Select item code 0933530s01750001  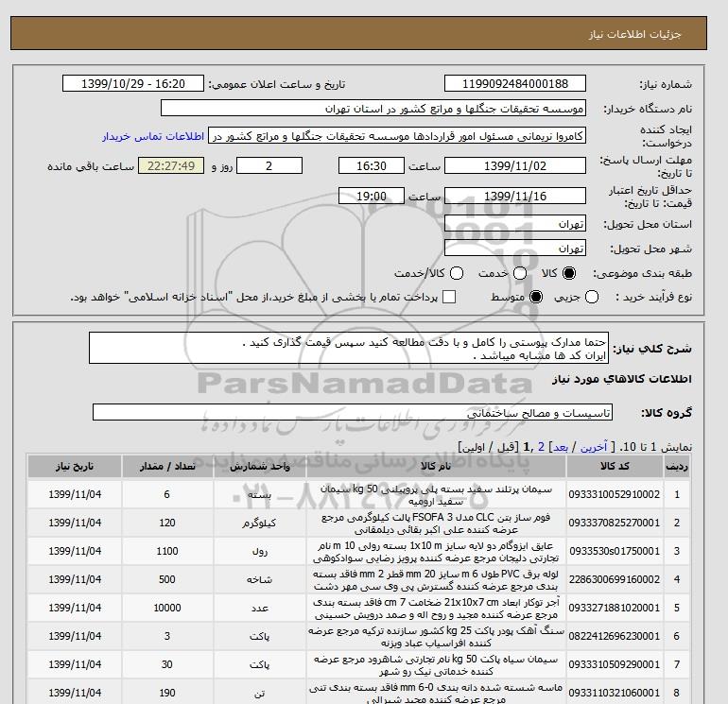(x=615, y=551)
